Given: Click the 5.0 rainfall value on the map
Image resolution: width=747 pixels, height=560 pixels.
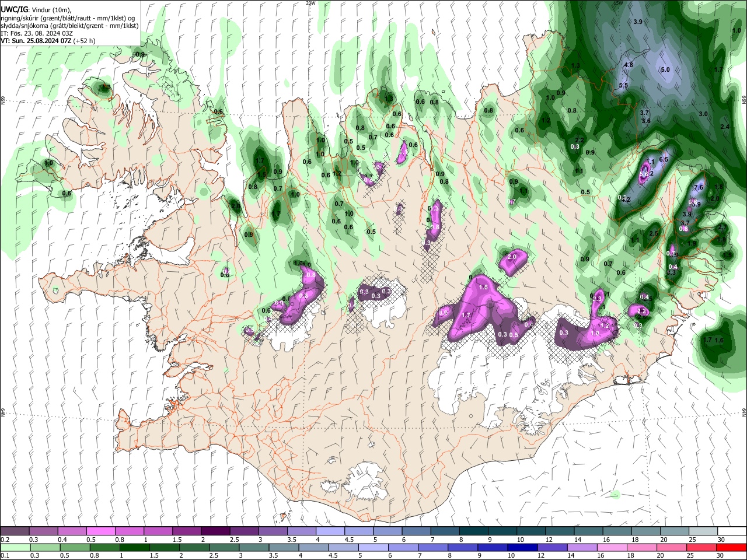Looking at the screenshot, I should tap(665, 69).
